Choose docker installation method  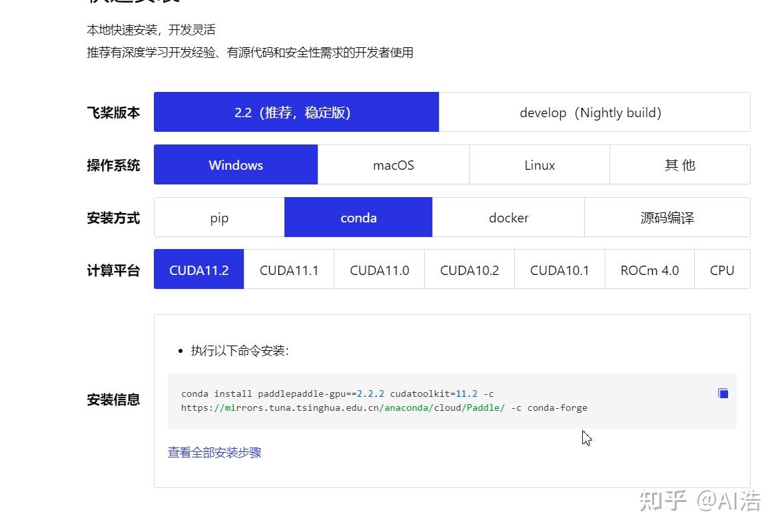tap(508, 217)
